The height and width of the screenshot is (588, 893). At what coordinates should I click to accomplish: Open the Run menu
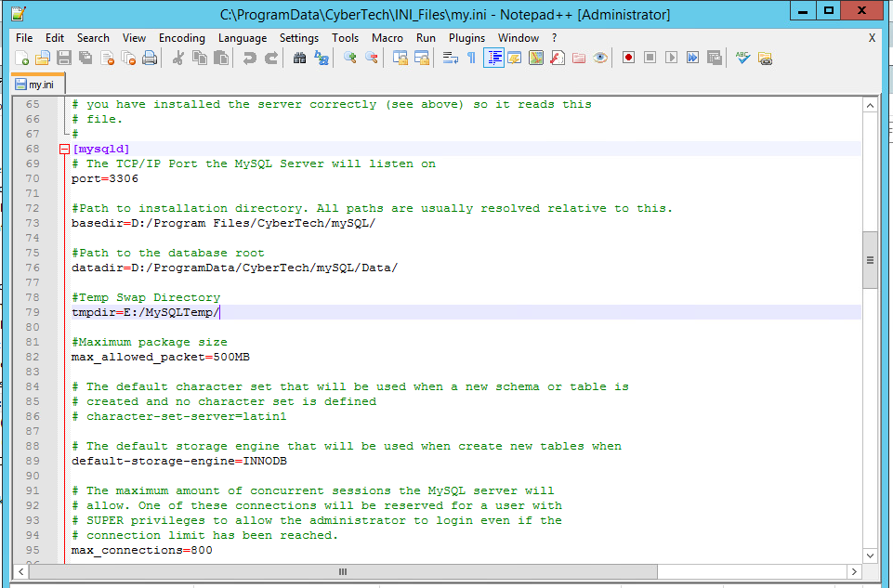click(426, 38)
